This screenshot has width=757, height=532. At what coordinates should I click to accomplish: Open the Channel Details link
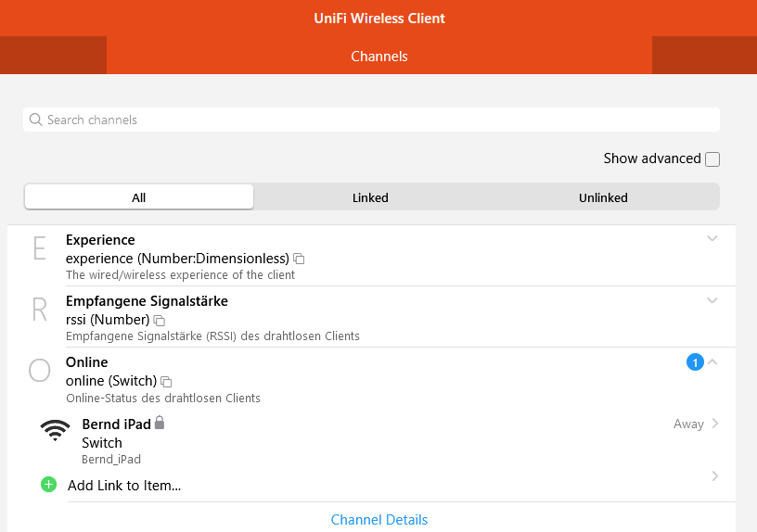click(379, 520)
